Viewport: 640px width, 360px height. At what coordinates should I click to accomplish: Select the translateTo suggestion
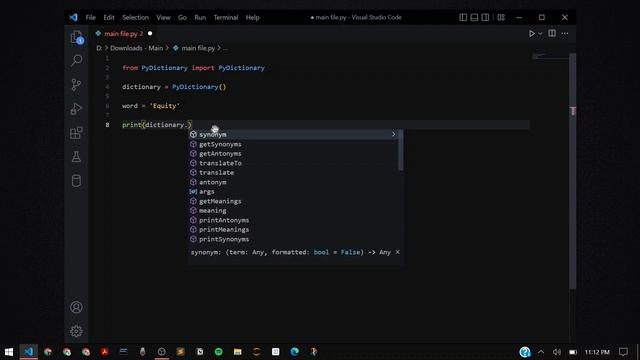click(293, 163)
